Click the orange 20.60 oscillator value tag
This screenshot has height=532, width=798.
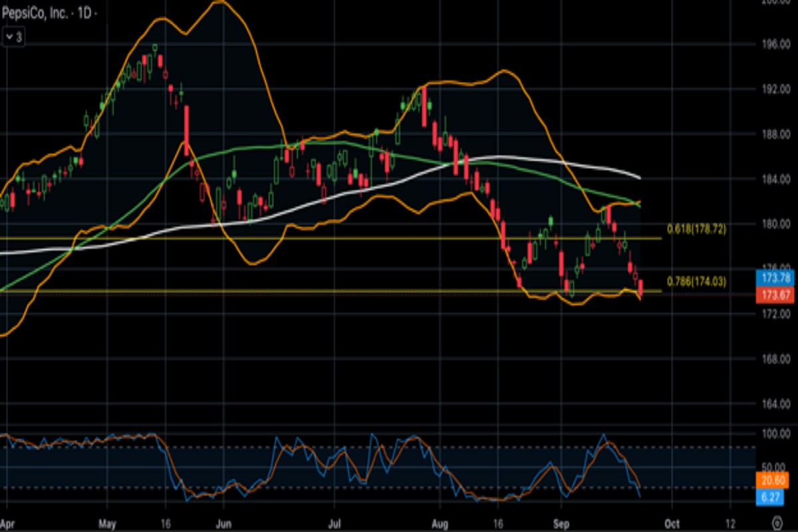772,480
